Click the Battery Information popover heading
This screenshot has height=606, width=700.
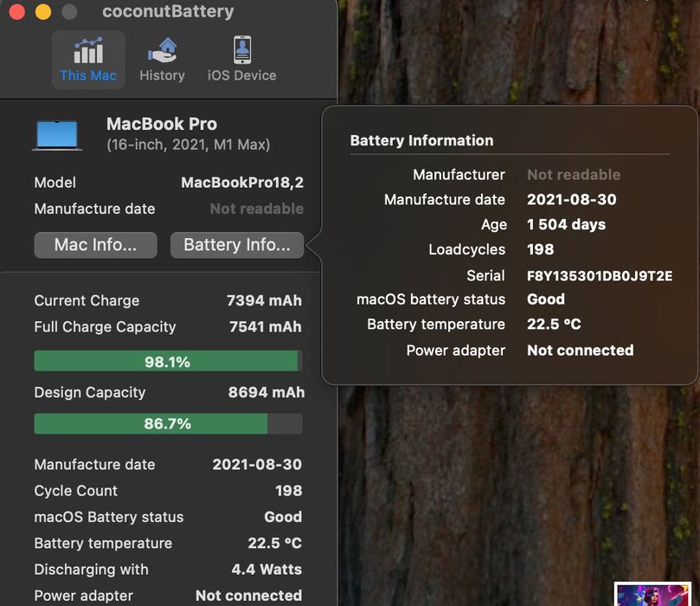(422, 140)
